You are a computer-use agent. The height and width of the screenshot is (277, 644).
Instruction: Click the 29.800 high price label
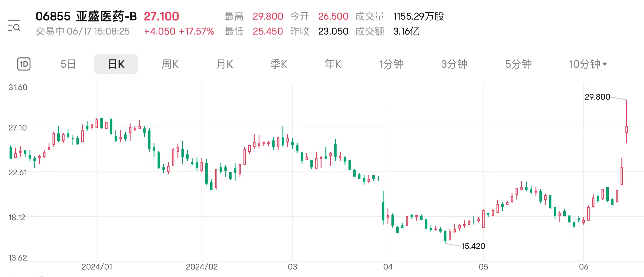597,97
